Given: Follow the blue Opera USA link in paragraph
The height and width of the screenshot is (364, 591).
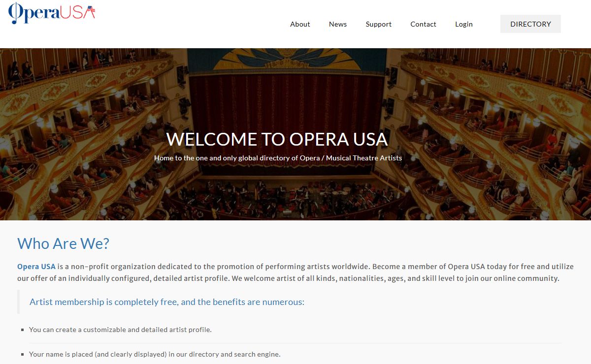Looking at the screenshot, I should tap(36, 267).
